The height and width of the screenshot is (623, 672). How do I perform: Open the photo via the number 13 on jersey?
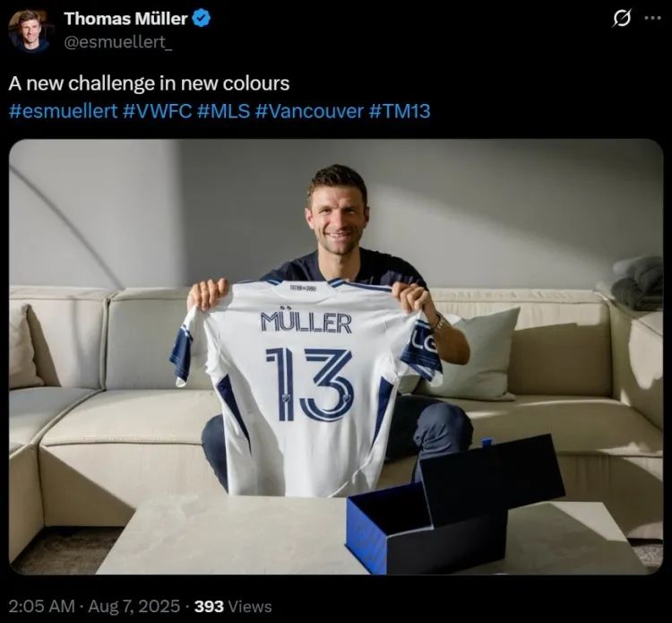click(309, 385)
